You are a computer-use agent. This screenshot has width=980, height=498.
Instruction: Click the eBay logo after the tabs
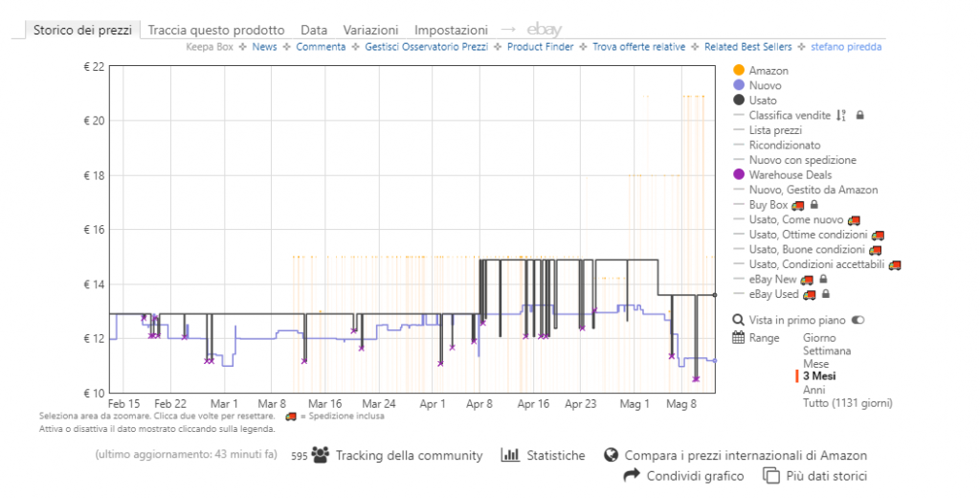544,30
